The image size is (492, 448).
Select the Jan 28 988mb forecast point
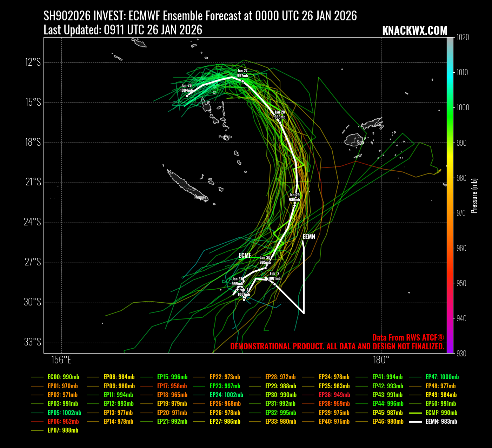click(x=280, y=123)
